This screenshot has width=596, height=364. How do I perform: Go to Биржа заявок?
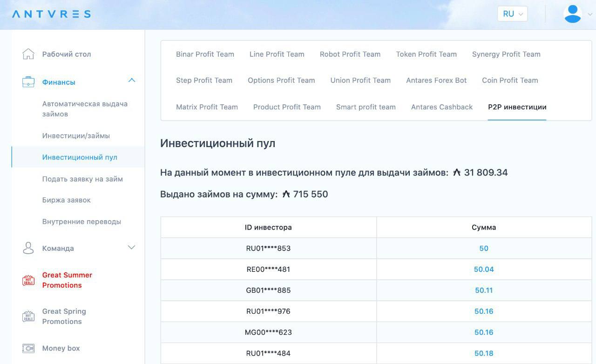pos(67,200)
